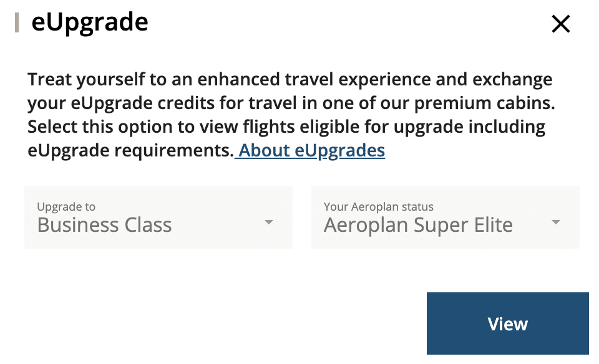Viewport: 599px width, 364px height.
Task: Click the 'Your Aeroplan status' field label
Action: click(x=378, y=207)
